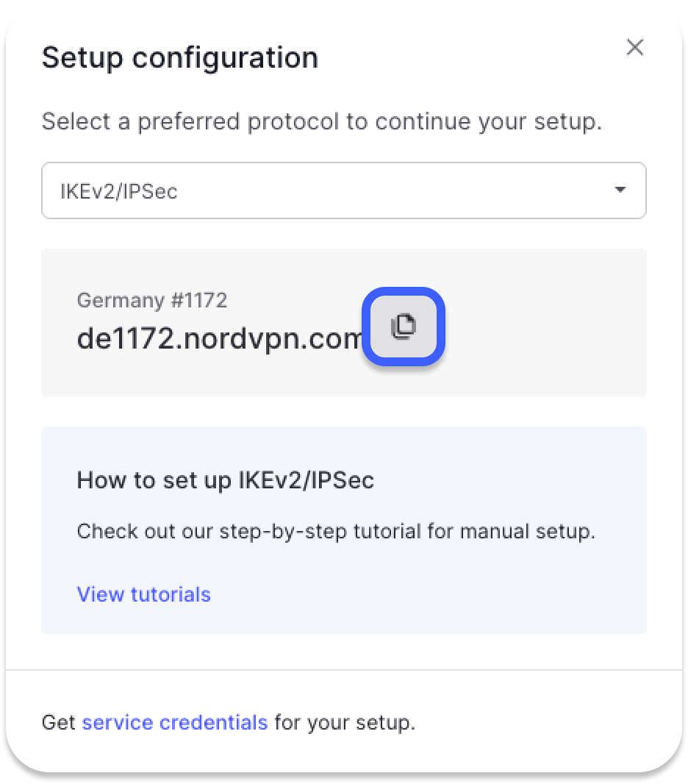Click the Setup configuration title
Screen dimensions: 688x784
tap(179, 57)
